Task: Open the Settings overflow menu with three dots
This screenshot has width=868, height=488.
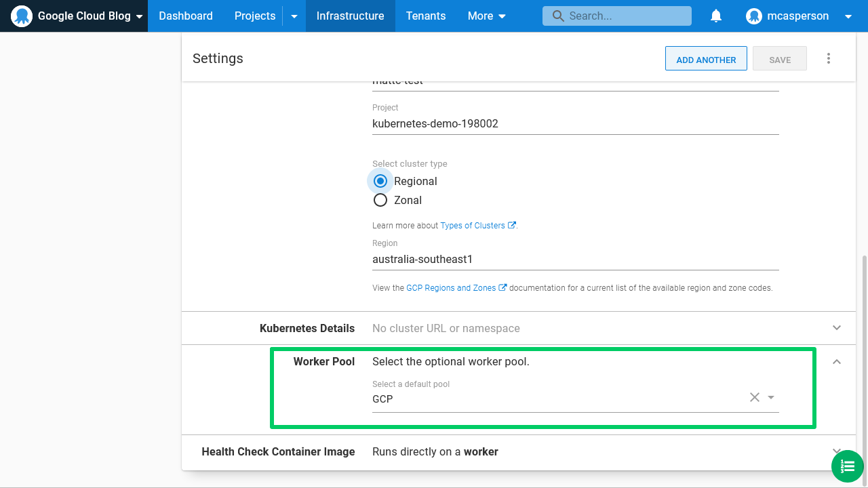Action: [x=829, y=58]
